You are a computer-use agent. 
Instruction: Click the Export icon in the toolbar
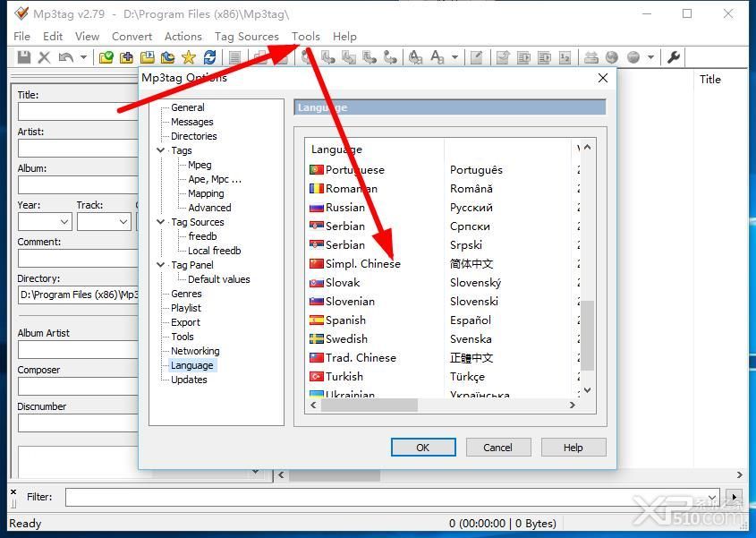(x=503, y=57)
